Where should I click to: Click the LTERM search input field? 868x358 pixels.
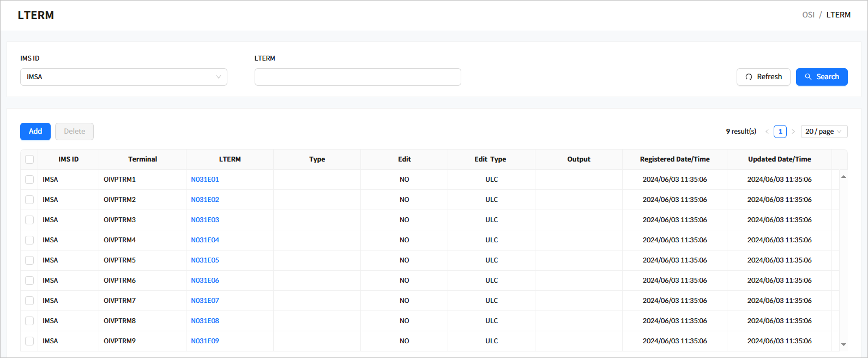358,77
